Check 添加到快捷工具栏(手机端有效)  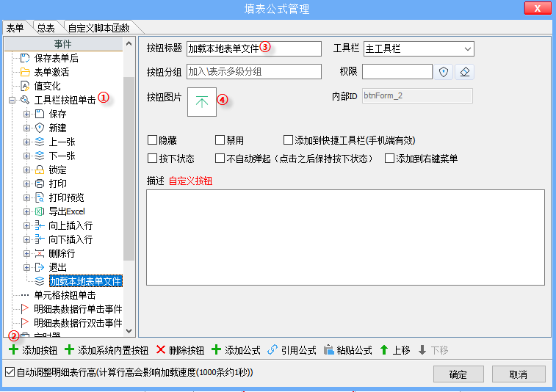(288, 140)
